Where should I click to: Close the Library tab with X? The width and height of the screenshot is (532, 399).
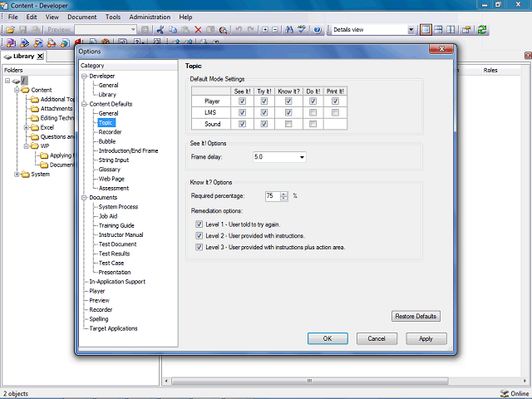(40, 57)
